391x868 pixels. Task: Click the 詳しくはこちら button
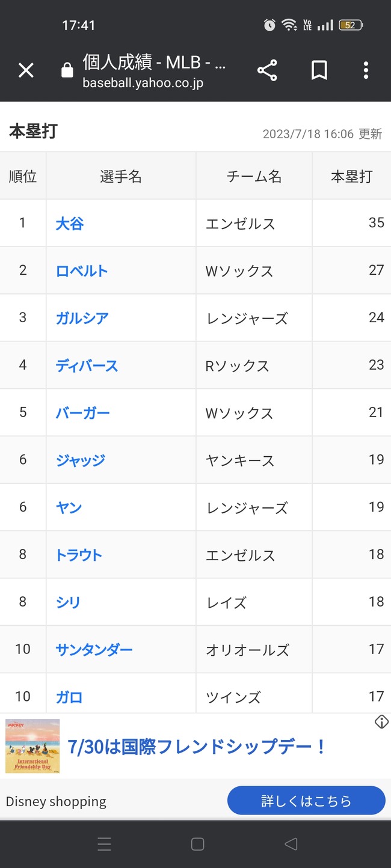306,801
